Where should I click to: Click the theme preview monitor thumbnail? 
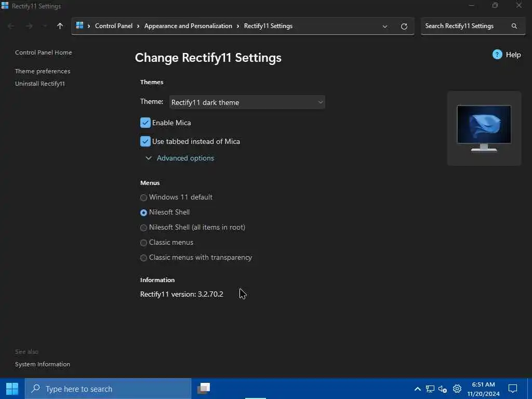click(x=484, y=128)
